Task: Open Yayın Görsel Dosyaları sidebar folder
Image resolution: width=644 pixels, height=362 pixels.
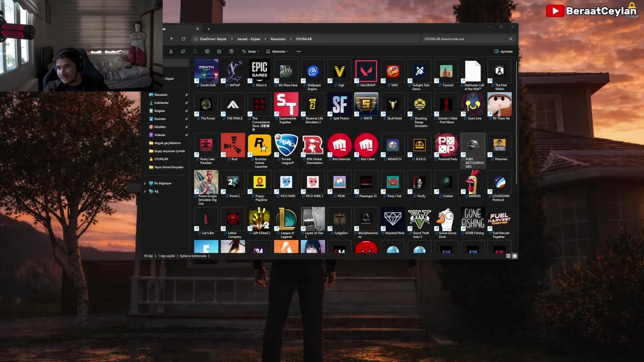Action: point(169,167)
